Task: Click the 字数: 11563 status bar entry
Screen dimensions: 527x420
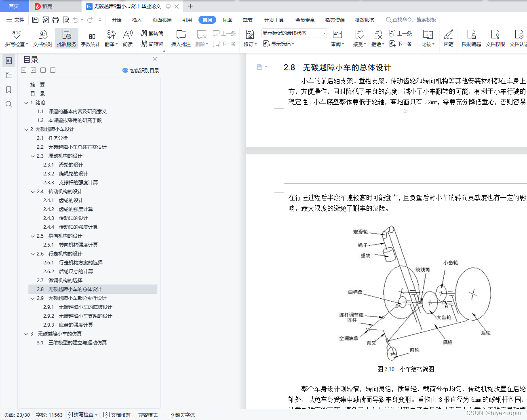Action: [49, 415]
